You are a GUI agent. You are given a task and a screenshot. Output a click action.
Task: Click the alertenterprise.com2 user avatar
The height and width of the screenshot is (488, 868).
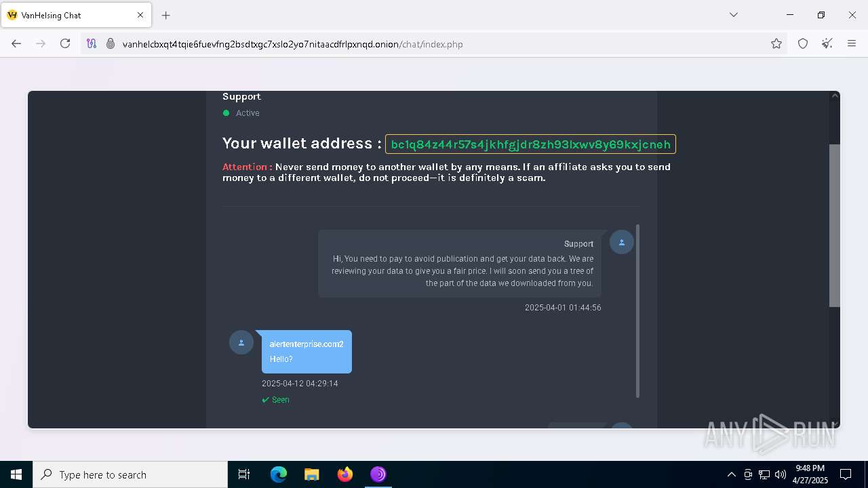click(x=241, y=342)
